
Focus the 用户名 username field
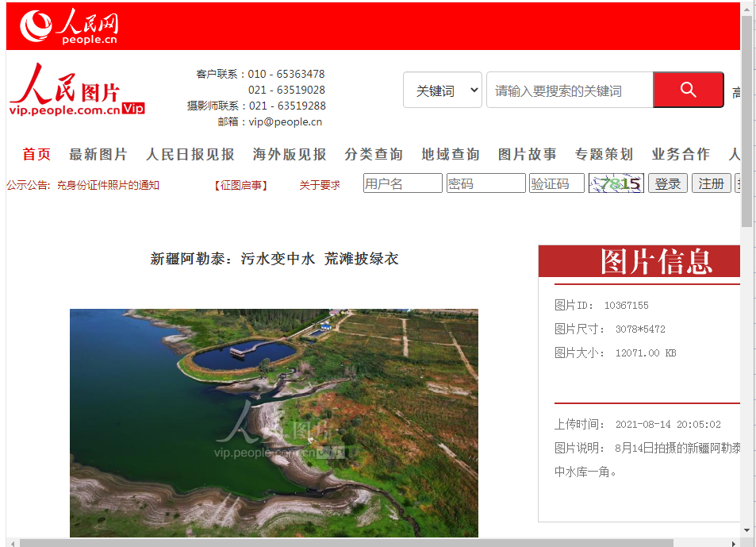402,183
